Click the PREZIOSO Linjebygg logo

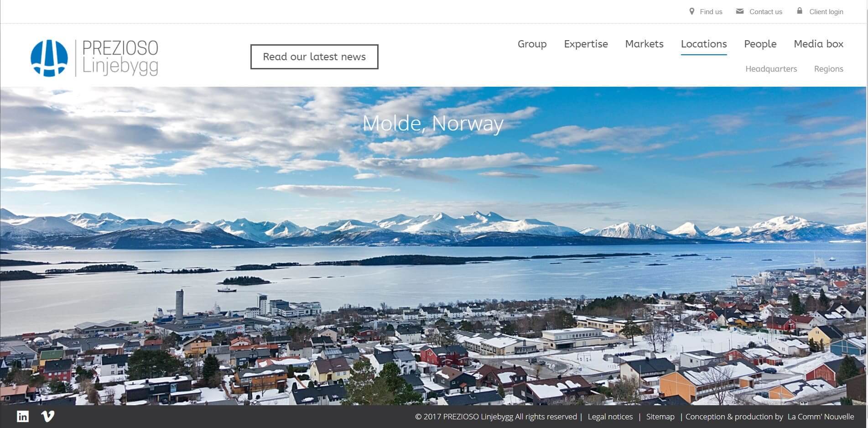(x=94, y=58)
